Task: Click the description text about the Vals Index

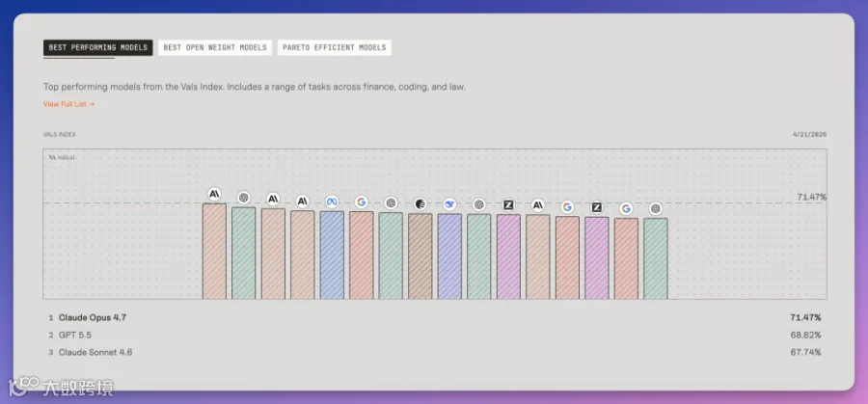Action: tap(255, 88)
